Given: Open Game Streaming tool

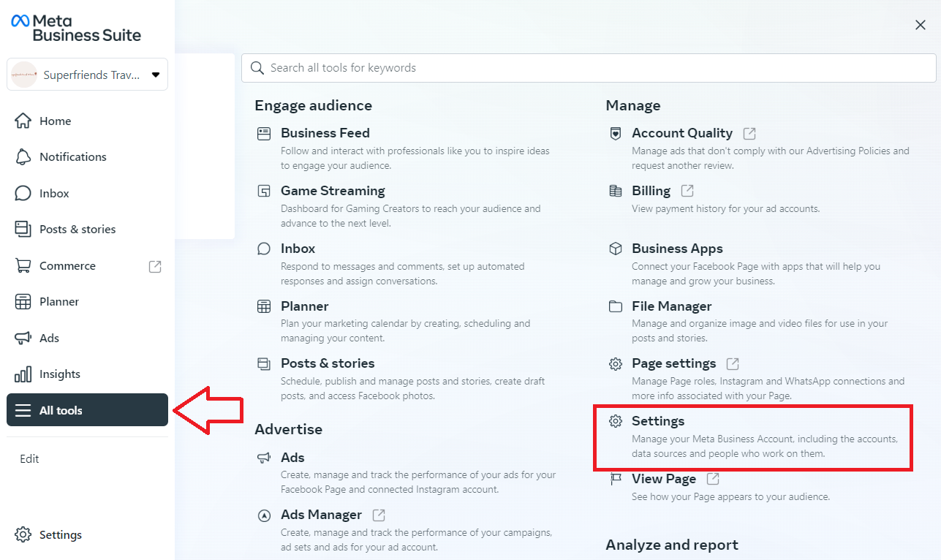Looking at the screenshot, I should coord(333,191).
